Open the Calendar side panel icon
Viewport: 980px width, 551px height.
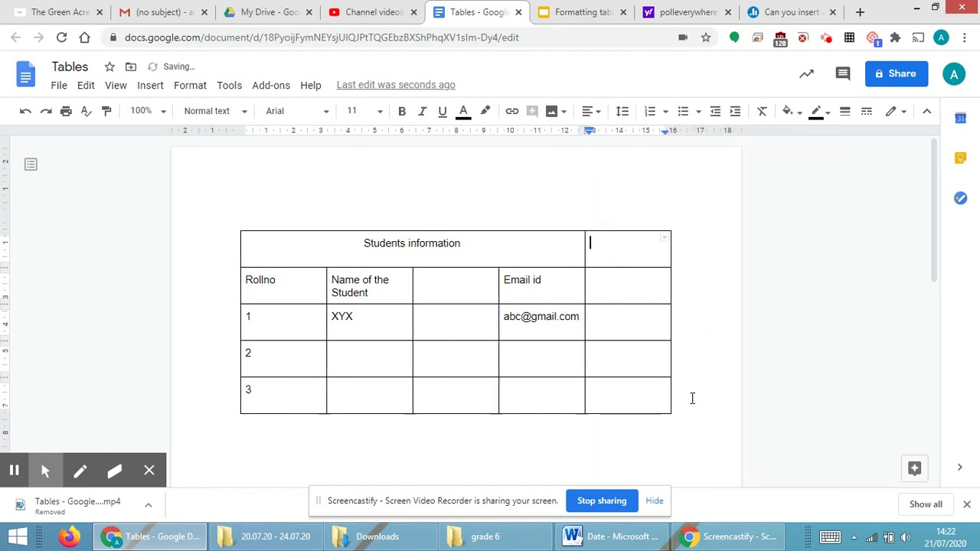[x=960, y=118]
